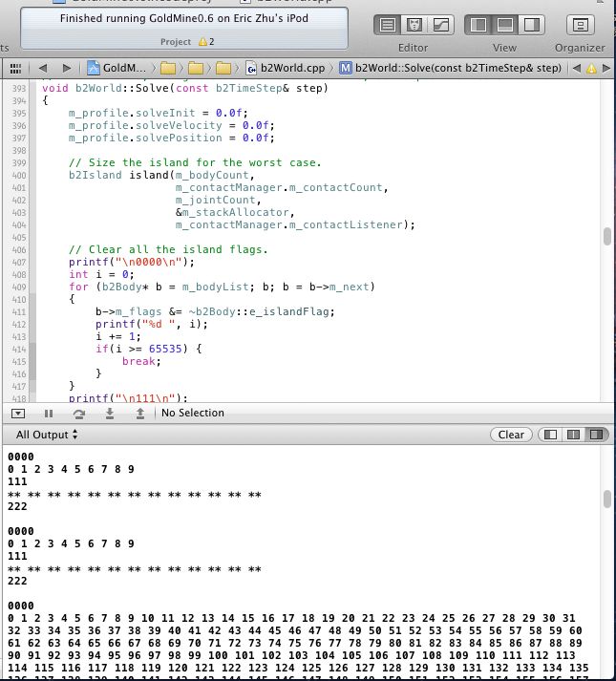
Task: Select the Standard editor button
Action: tap(387, 25)
